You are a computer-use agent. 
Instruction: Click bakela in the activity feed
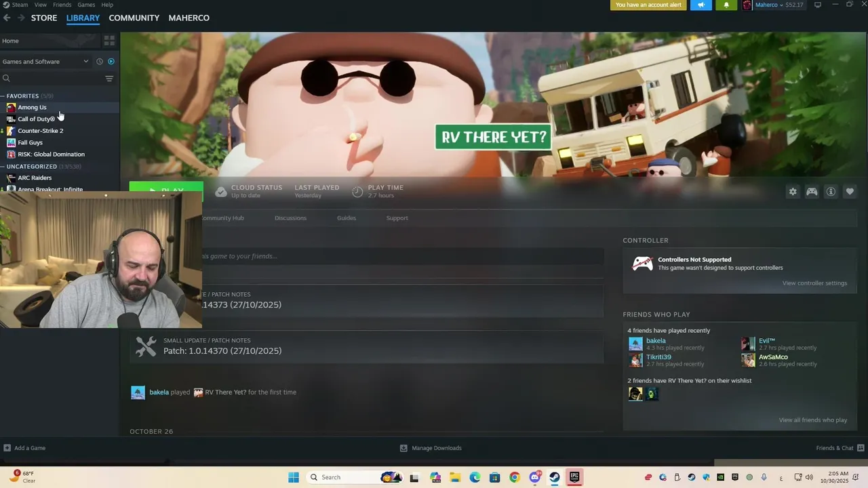point(159,392)
